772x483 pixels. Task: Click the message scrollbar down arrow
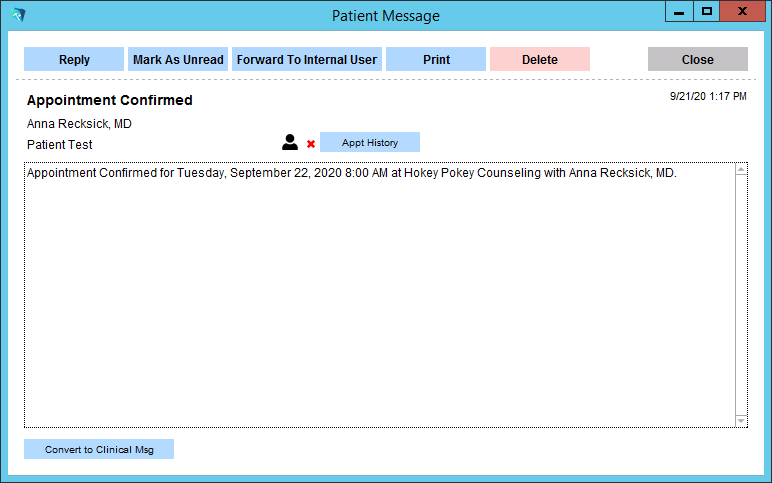[741, 421]
